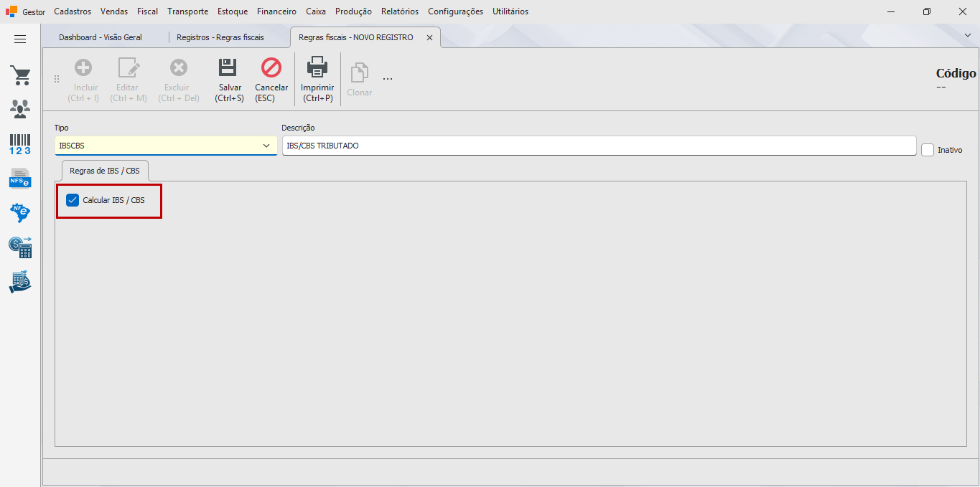Open the hand with calculator finance icon
This screenshot has height=487, width=980.
pos(20,282)
